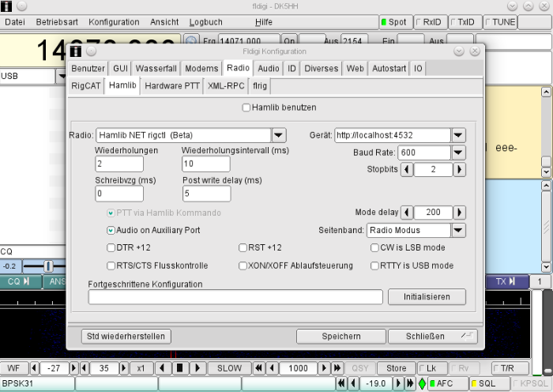Select the Hardware PTT sub-tab
Image resolution: width=553 pixels, height=392 pixels.
(x=172, y=85)
